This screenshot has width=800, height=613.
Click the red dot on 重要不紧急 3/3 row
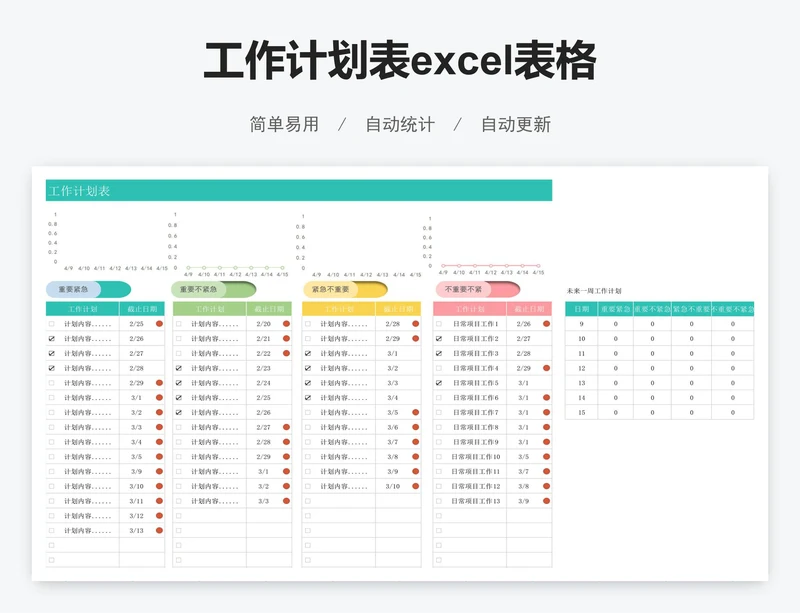(286, 501)
